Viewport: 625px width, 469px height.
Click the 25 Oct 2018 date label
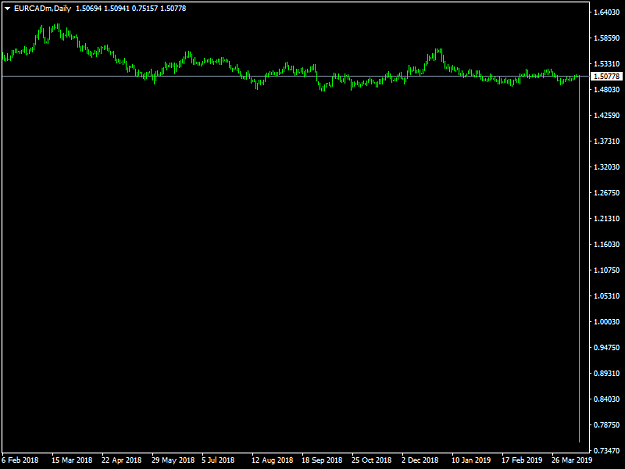pyautogui.click(x=371, y=460)
